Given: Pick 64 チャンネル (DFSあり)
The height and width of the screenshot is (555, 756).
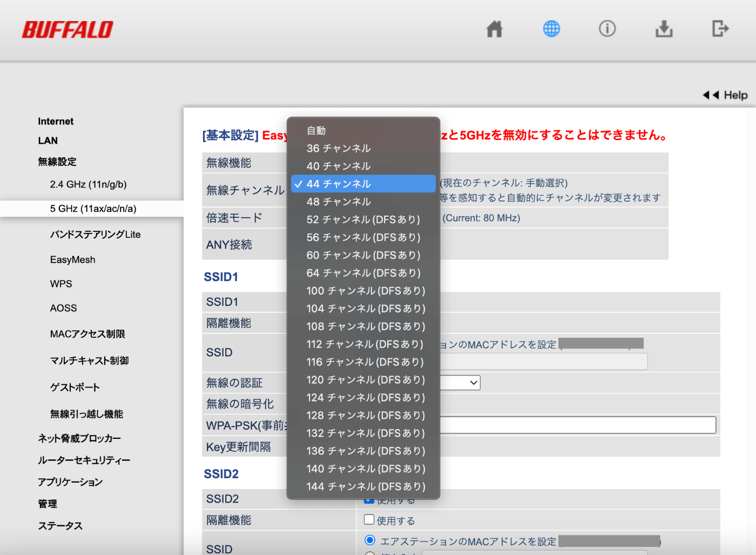Looking at the screenshot, I should point(363,273).
